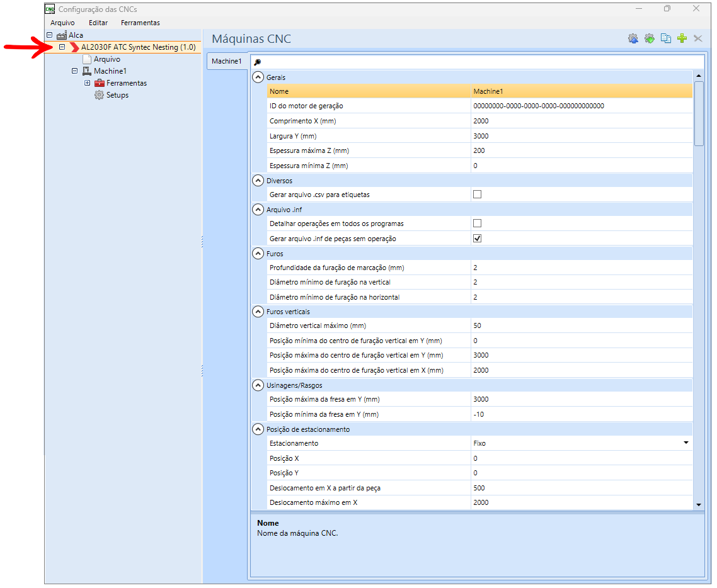Edit Diâmetro mínimo de furação na horizontal value
The image size is (717, 588).
coord(581,297)
